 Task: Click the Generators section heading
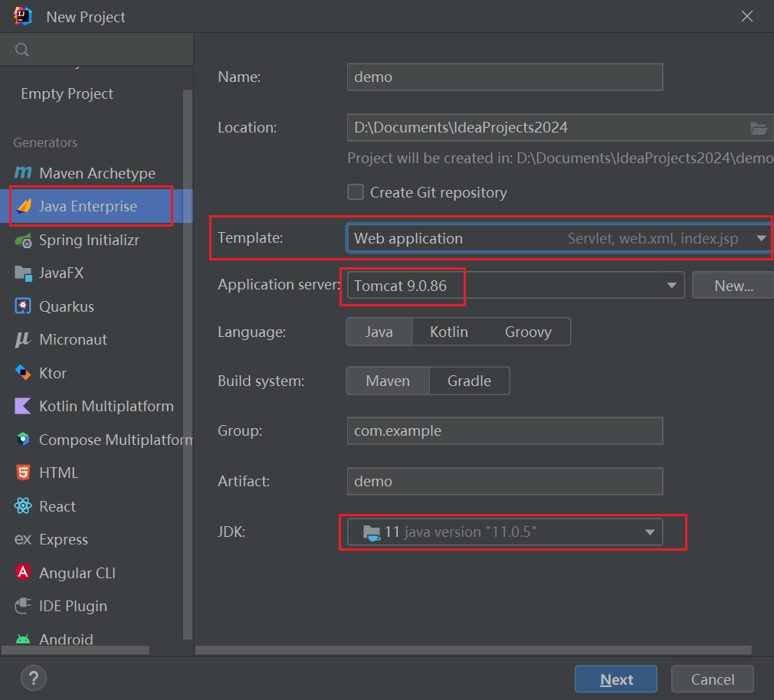(x=45, y=142)
